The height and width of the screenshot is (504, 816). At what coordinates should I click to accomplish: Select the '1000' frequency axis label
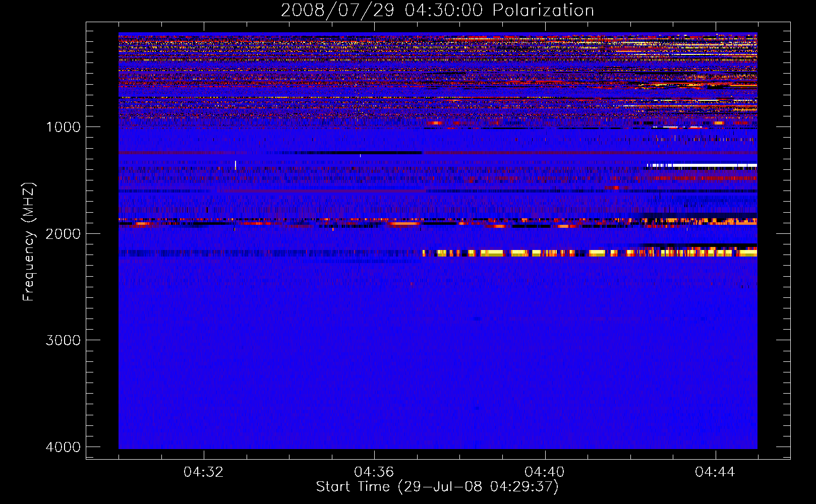point(63,127)
